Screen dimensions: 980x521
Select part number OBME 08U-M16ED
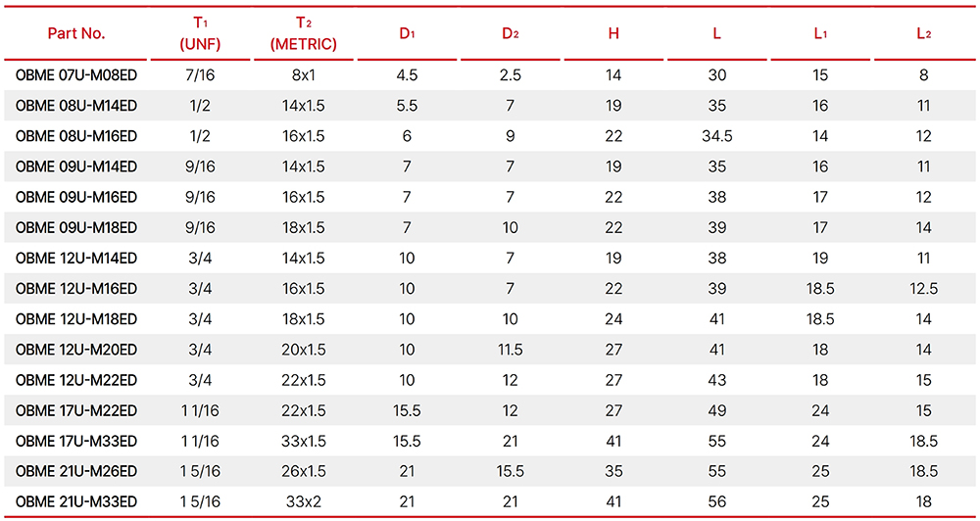point(76,136)
